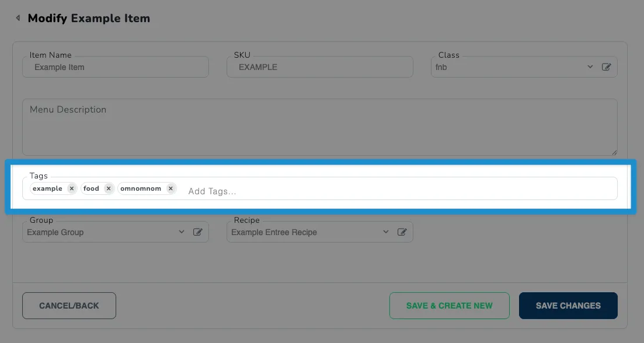Screen dimensions: 644x343
Task: Remove the 'omnomnom' tag
Action: [x=170, y=188]
